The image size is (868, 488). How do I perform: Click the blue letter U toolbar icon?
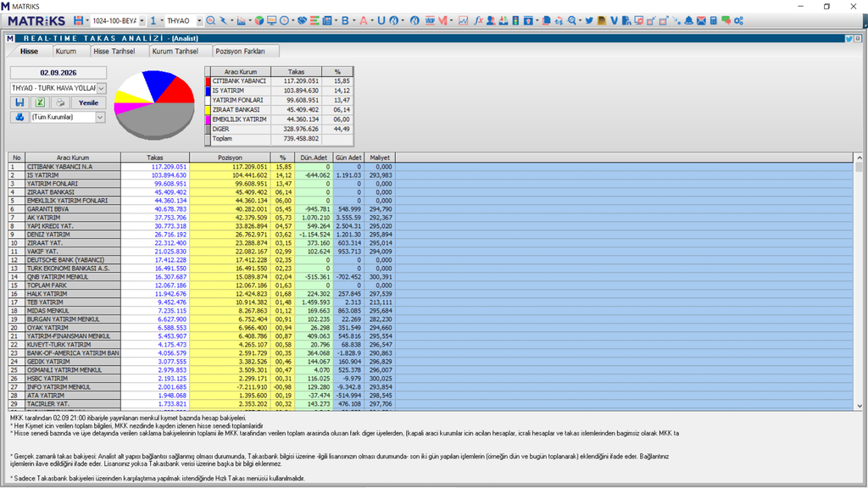coord(381,20)
